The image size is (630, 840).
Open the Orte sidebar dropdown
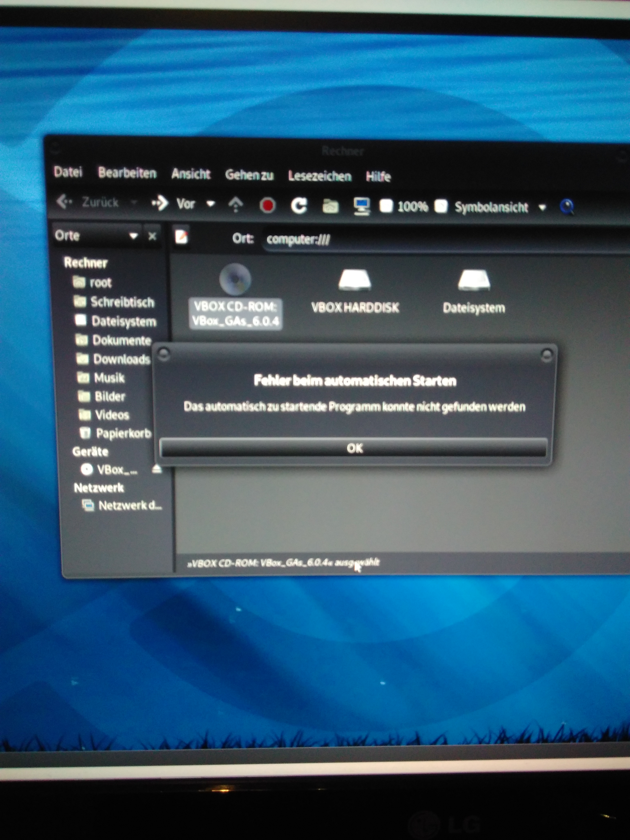pos(133,236)
